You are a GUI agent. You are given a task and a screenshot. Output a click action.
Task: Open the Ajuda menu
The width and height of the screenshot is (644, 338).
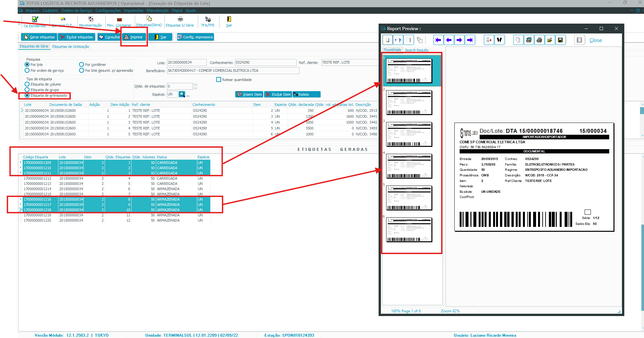pos(191,10)
